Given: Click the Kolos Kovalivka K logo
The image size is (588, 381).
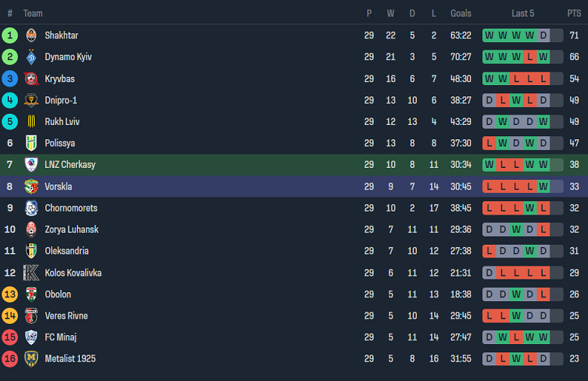Looking at the screenshot, I should point(31,273).
